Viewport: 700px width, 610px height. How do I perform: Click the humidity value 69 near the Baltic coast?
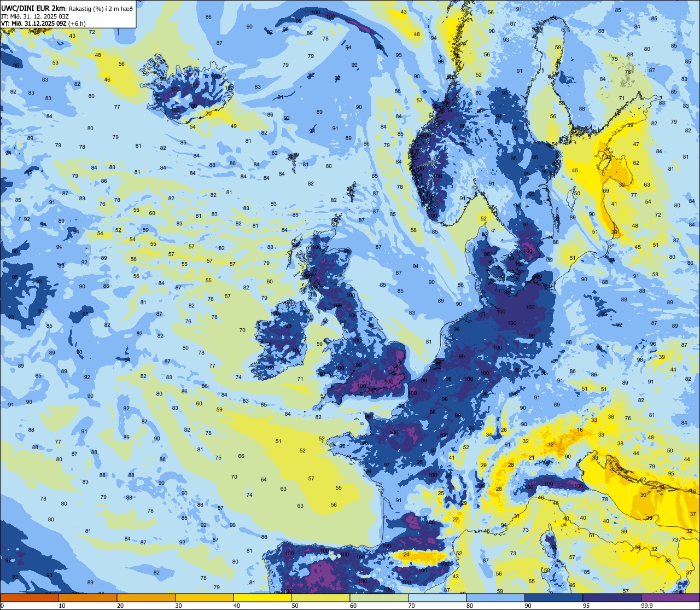click(x=606, y=190)
